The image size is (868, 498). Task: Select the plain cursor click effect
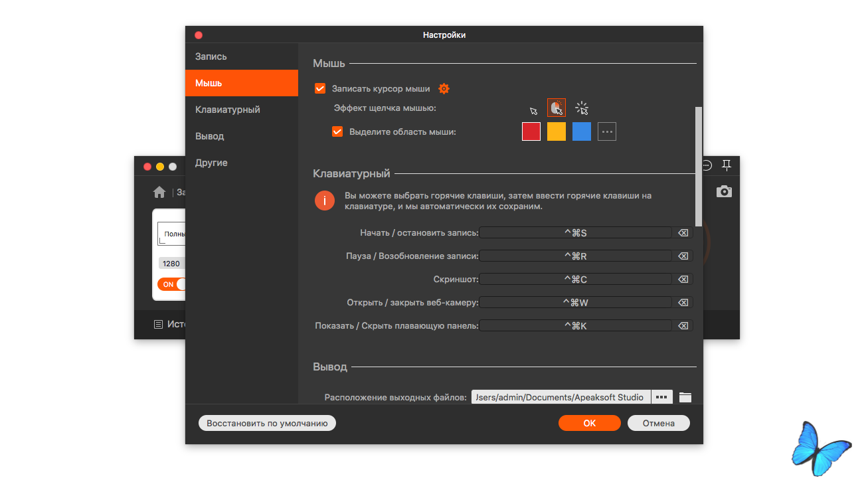(533, 110)
